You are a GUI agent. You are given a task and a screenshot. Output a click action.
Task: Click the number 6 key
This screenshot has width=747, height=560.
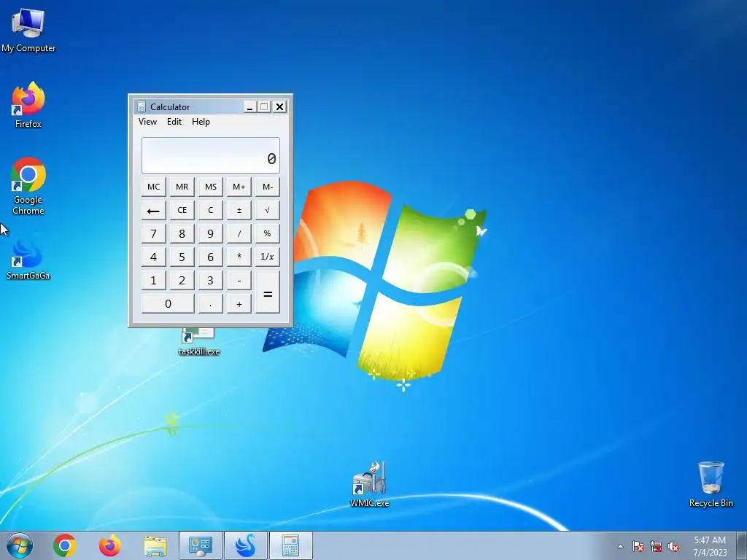211,257
